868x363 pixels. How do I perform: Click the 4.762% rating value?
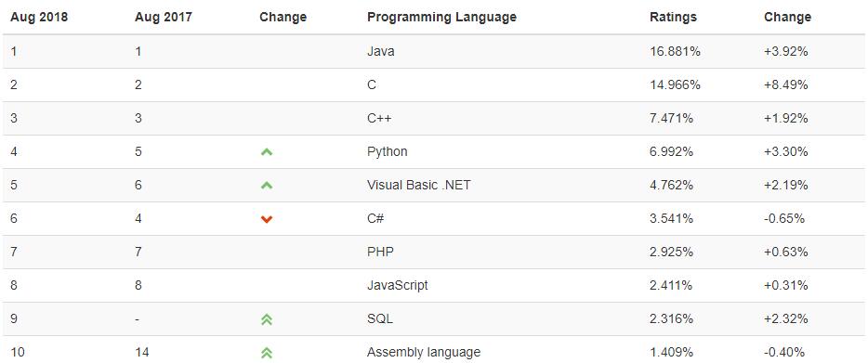672,186
